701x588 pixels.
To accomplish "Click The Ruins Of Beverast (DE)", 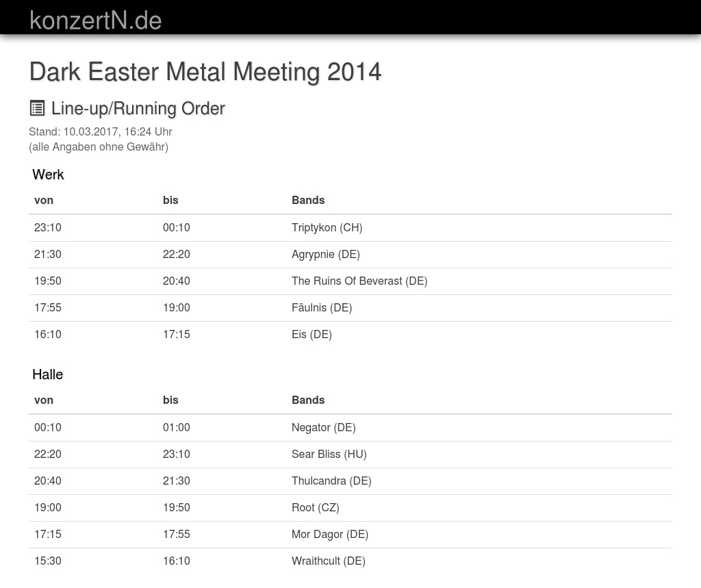I will coord(359,281).
